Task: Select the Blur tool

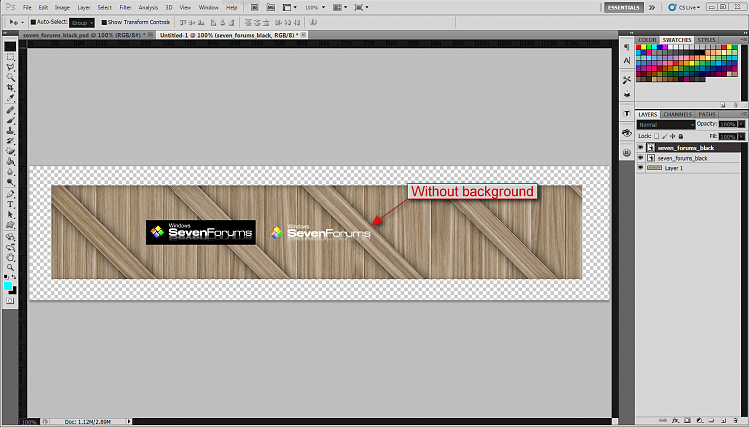Action: pos(10,172)
